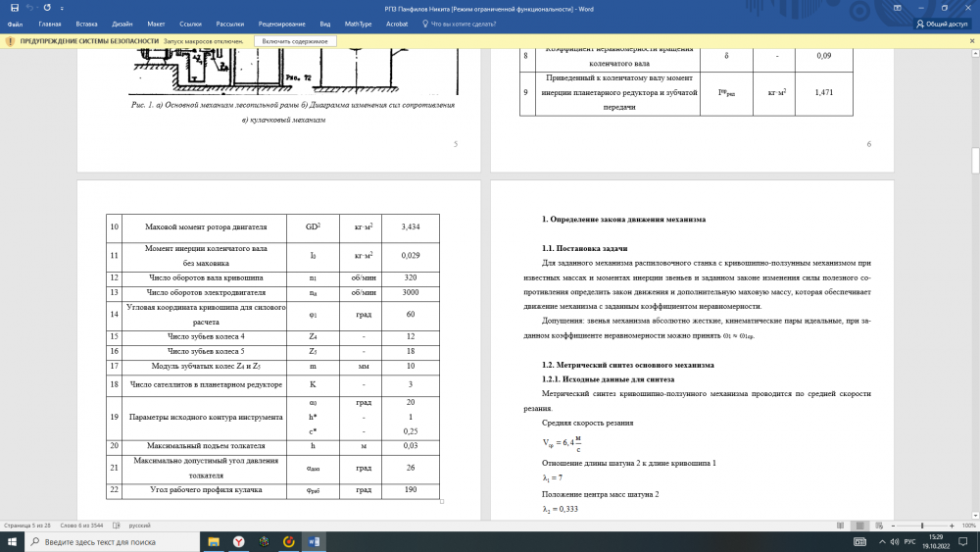Click the Redo/Repeat icon in the quick access toolbar
The image size is (980, 552).
tap(47, 8)
